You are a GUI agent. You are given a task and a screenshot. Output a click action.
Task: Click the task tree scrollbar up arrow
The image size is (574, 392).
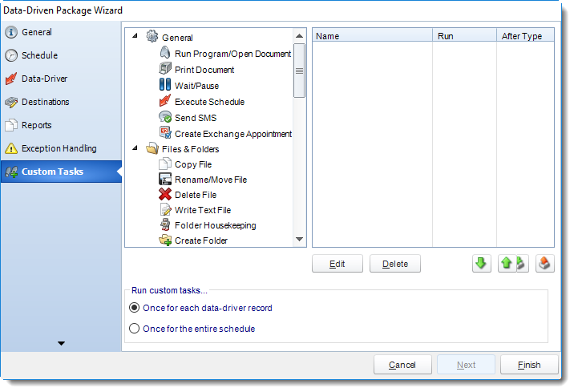(x=300, y=36)
